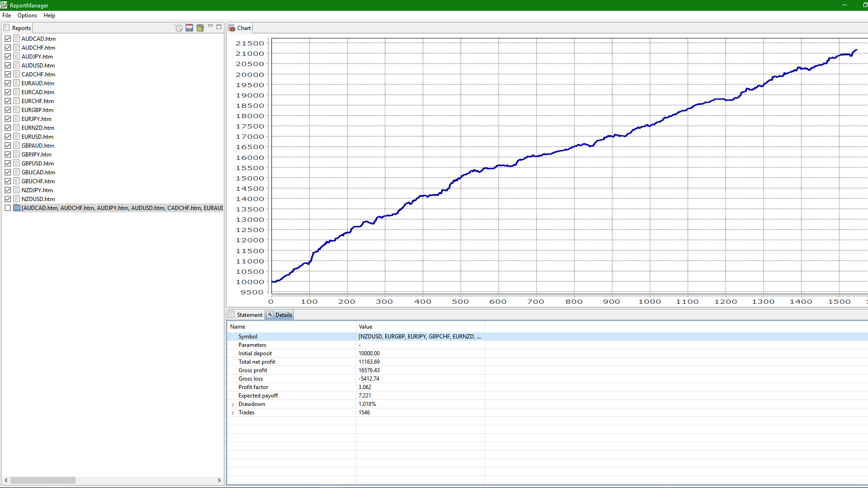
Task: Open the File menu
Action: 7,15
